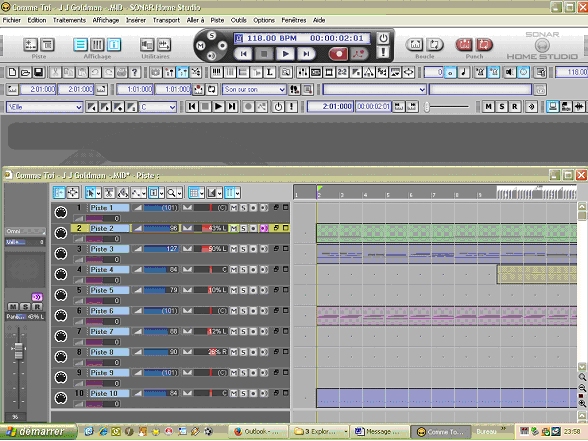Viewport: 588px width, 441px height.
Task: Adjust the Piste 3 volume slider showing 127
Action: point(161,249)
